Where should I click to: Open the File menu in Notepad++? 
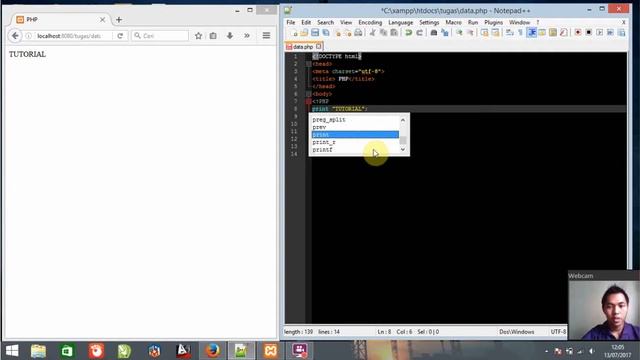tap(291, 22)
